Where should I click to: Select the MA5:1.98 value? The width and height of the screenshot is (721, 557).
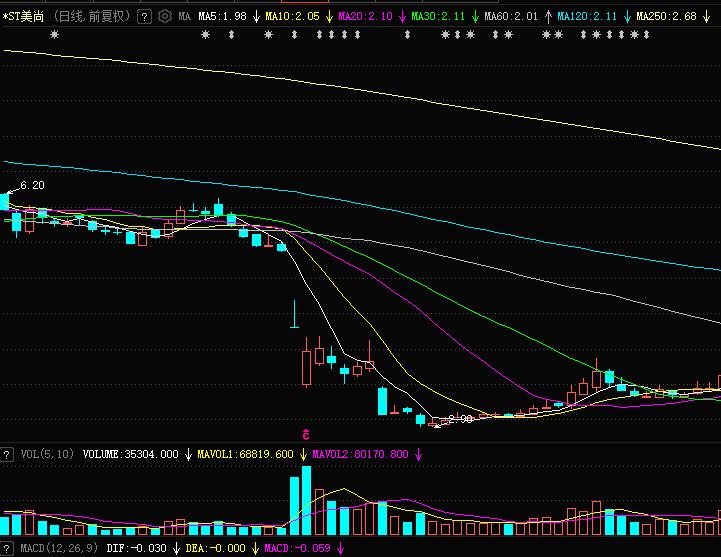click(x=223, y=17)
